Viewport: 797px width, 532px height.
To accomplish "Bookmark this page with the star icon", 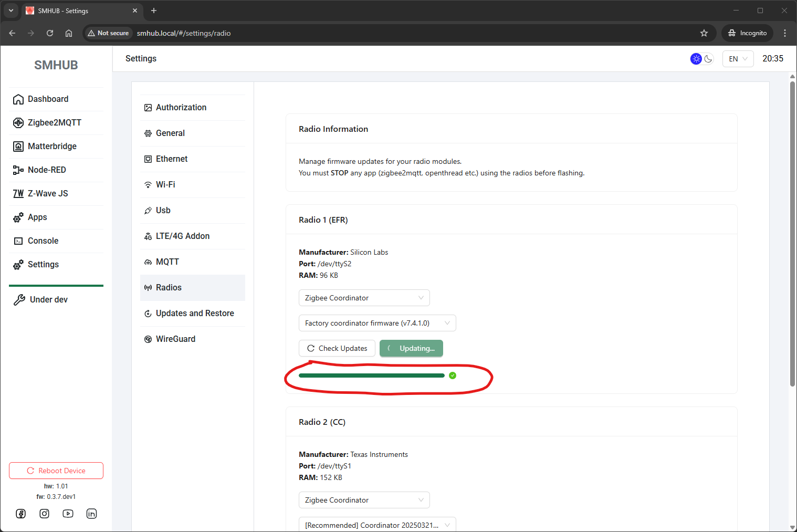I will click(x=704, y=33).
